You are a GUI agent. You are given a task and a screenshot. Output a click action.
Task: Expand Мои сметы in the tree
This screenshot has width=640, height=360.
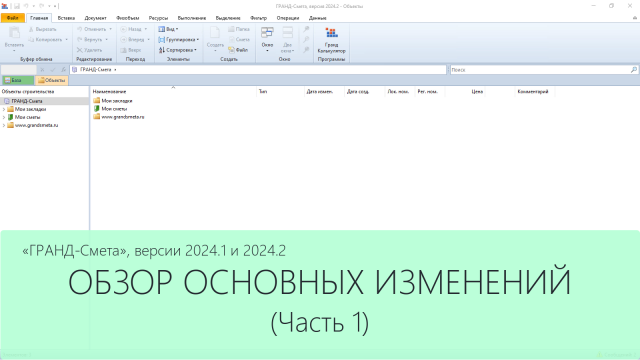(x=4, y=117)
